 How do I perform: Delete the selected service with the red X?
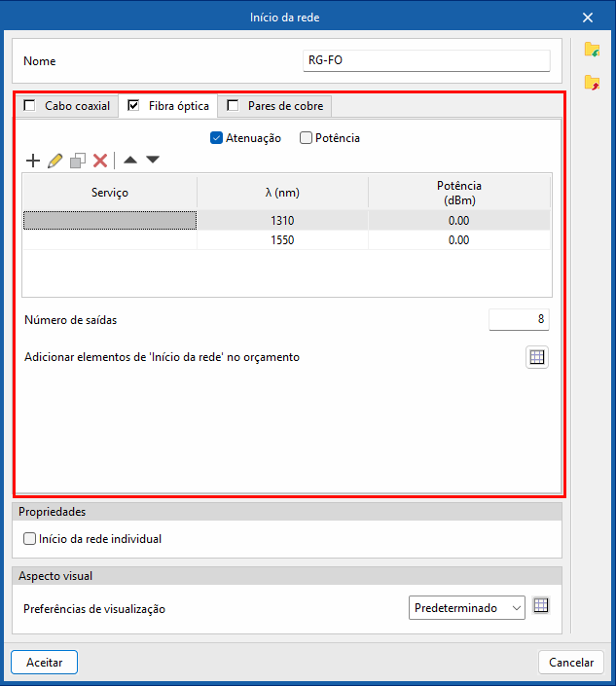click(100, 161)
